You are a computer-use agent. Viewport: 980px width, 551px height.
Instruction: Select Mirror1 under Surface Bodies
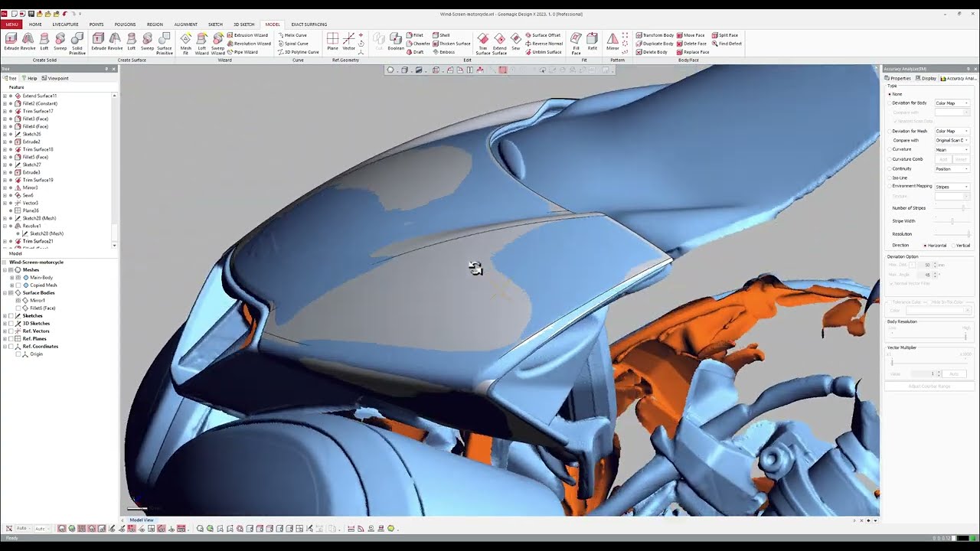[x=38, y=300]
